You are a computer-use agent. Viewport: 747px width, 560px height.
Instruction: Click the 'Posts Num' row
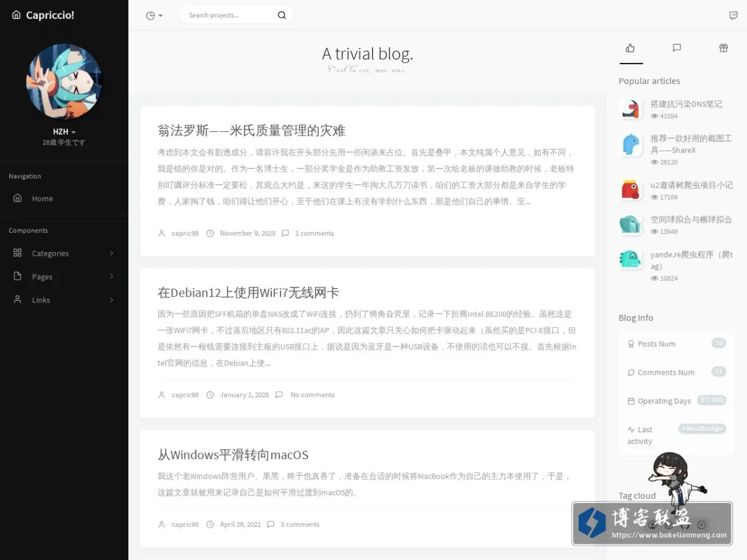(x=677, y=343)
